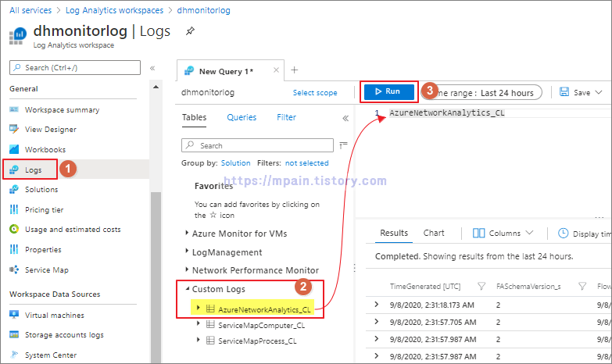Select the Results tab

(394, 233)
